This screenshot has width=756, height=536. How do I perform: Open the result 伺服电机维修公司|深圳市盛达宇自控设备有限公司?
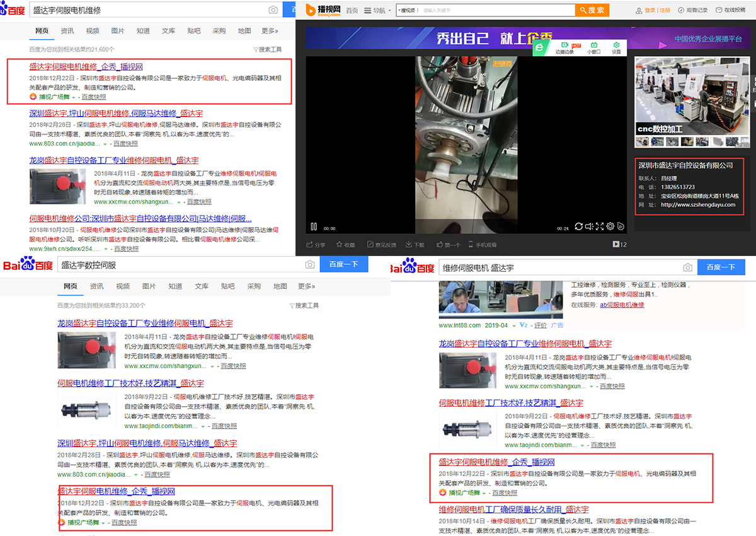(x=140, y=219)
